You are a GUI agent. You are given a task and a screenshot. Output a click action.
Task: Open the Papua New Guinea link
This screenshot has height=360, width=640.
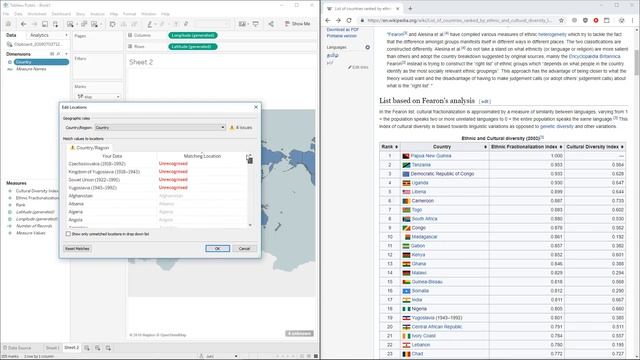[x=431, y=156]
